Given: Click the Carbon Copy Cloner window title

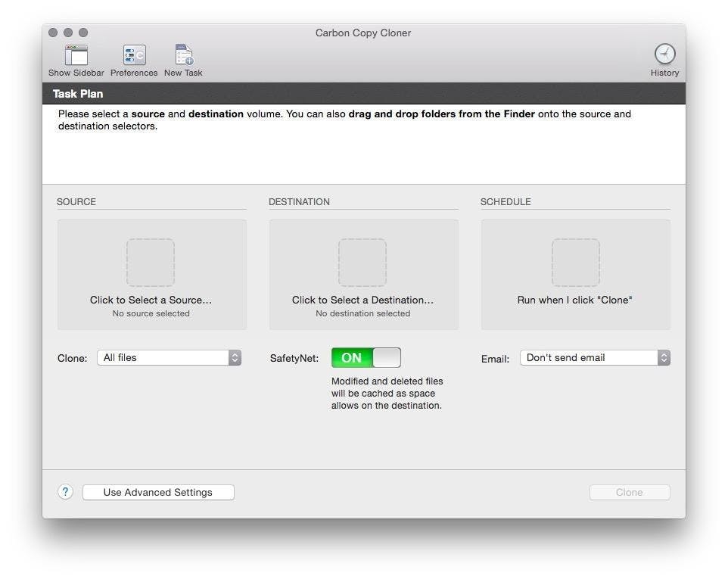Looking at the screenshot, I should coord(363,33).
